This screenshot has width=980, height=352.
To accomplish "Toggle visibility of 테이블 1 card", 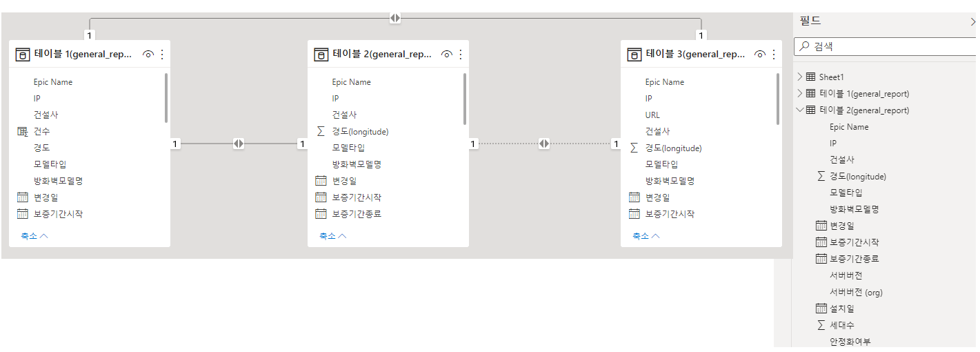I will pyautogui.click(x=148, y=55).
